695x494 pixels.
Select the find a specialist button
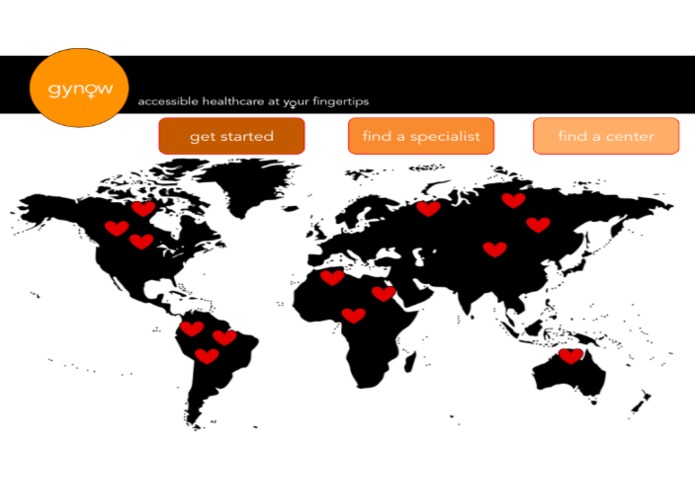pyautogui.click(x=421, y=136)
